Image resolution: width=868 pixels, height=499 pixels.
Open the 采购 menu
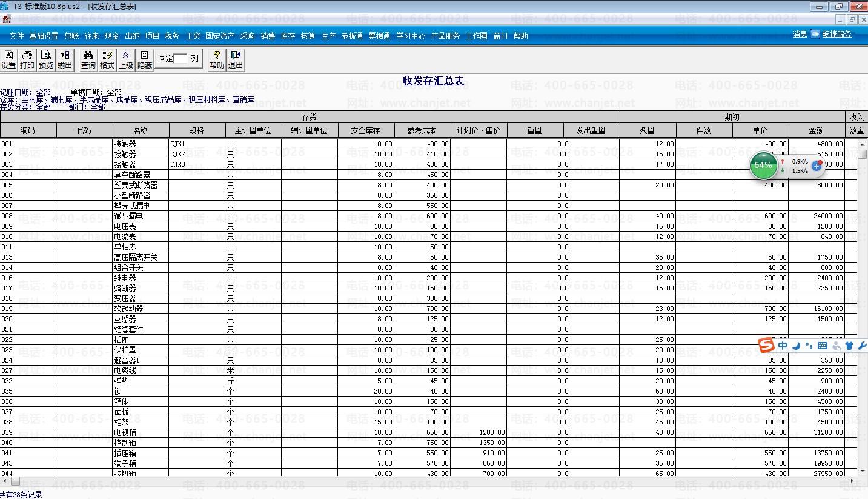coord(247,36)
